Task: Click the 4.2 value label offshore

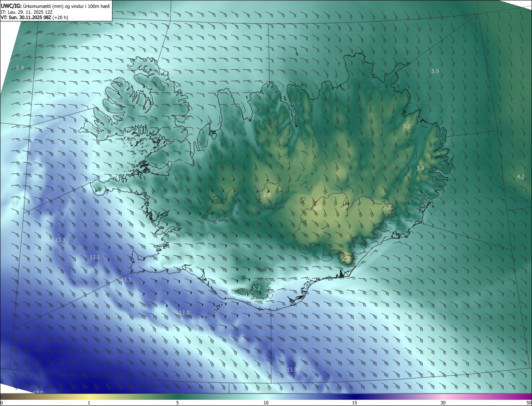Action: tap(520, 176)
